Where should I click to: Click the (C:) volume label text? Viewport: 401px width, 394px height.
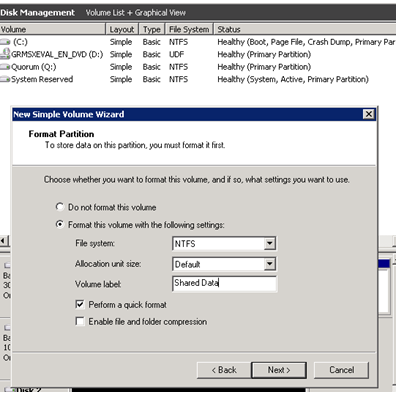coord(20,42)
